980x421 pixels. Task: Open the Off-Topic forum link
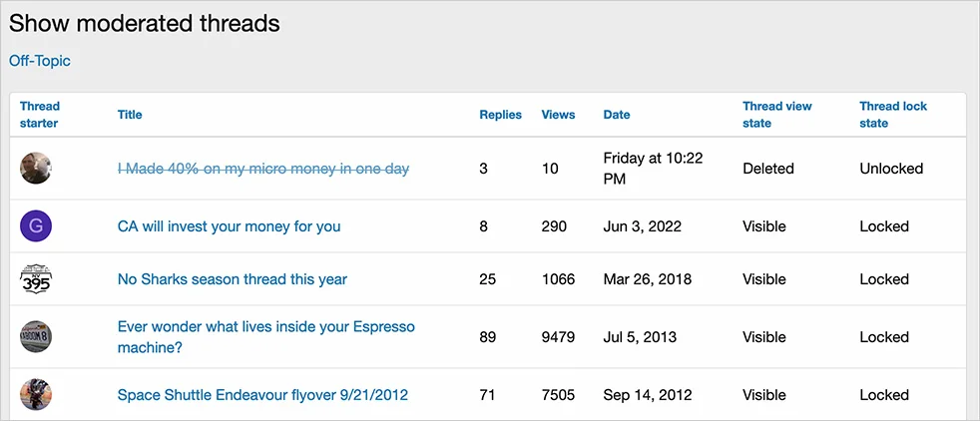tap(40, 61)
